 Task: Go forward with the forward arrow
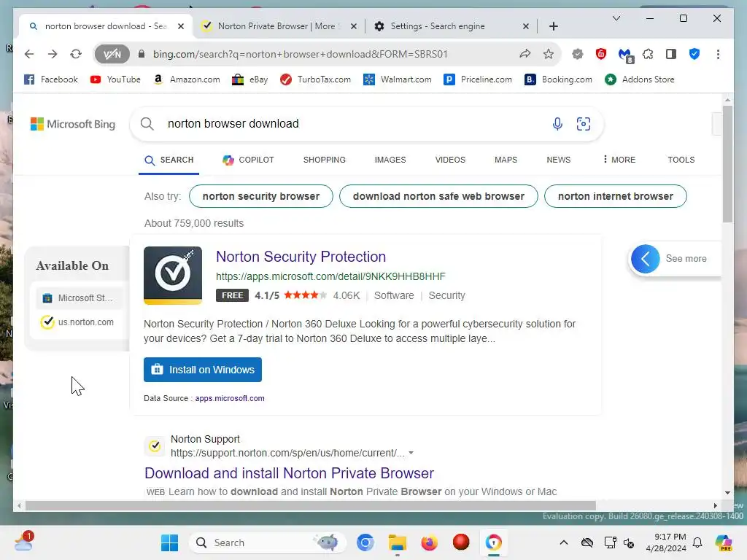tap(53, 54)
